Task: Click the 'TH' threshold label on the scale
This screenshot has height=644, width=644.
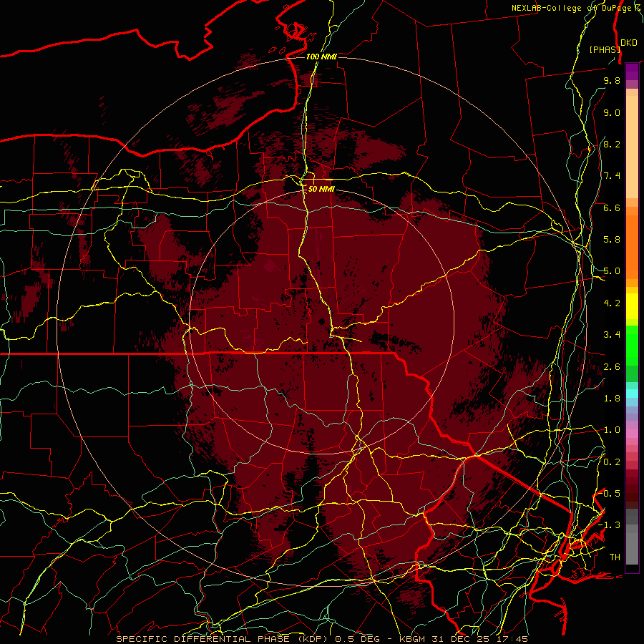Action: (615, 557)
